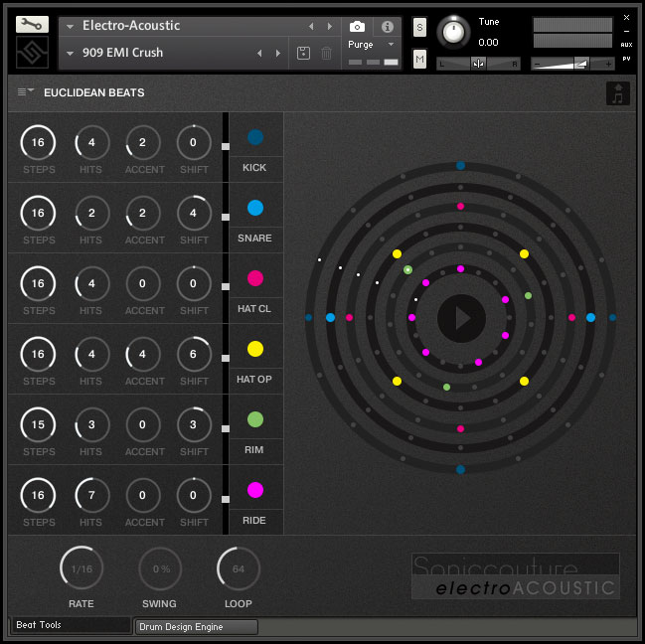This screenshot has width=645, height=644.
Task: Click the Tune knob
Action: (453, 32)
